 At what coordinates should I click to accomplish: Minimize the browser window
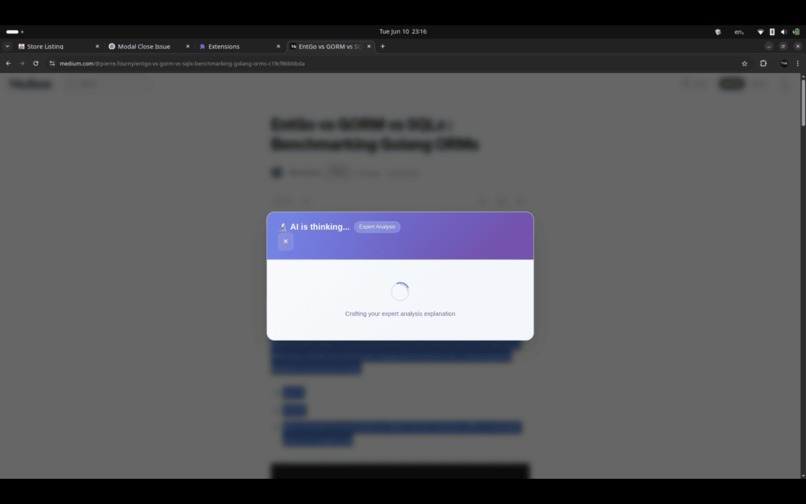pyautogui.click(x=768, y=46)
